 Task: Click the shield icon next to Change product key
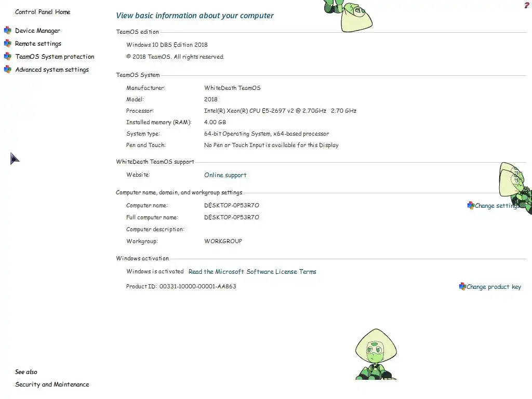click(x=462, y=286)
